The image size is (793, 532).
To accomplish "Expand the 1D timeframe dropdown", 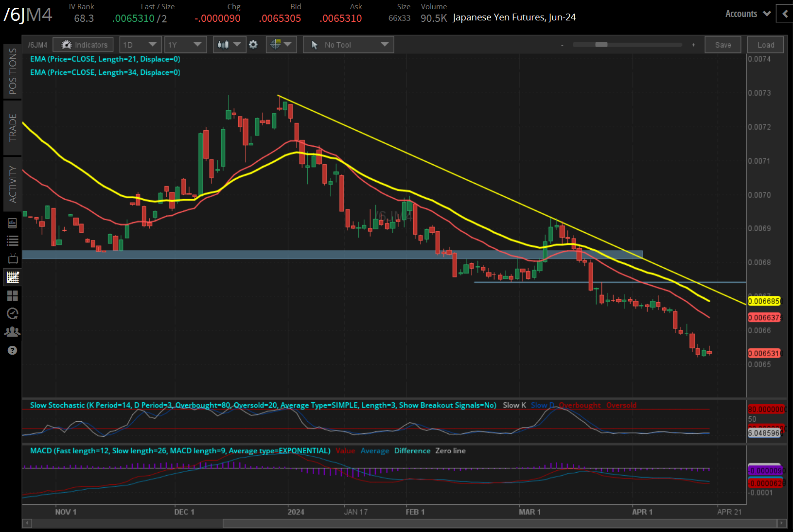I will [x=141, y=45].
